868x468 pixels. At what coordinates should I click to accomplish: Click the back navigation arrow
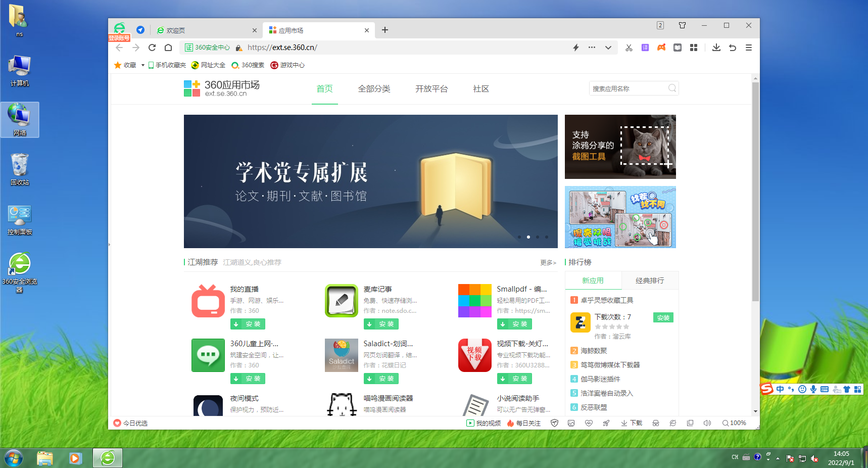click(119, 48)
